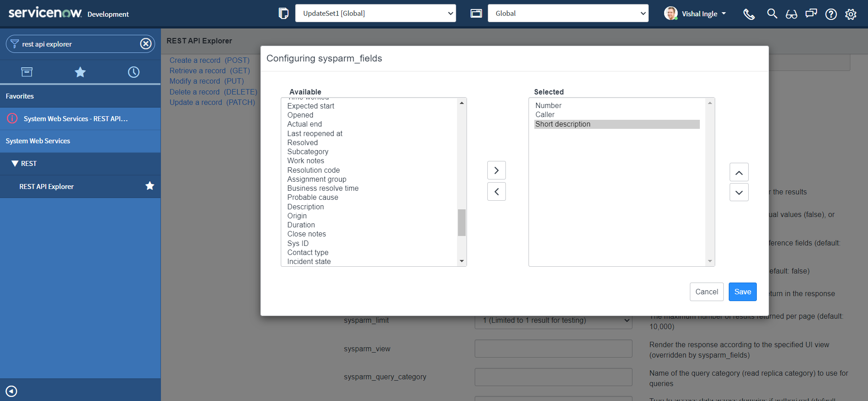
Task: Open the help question mark icon
Action: coord(831,14)
